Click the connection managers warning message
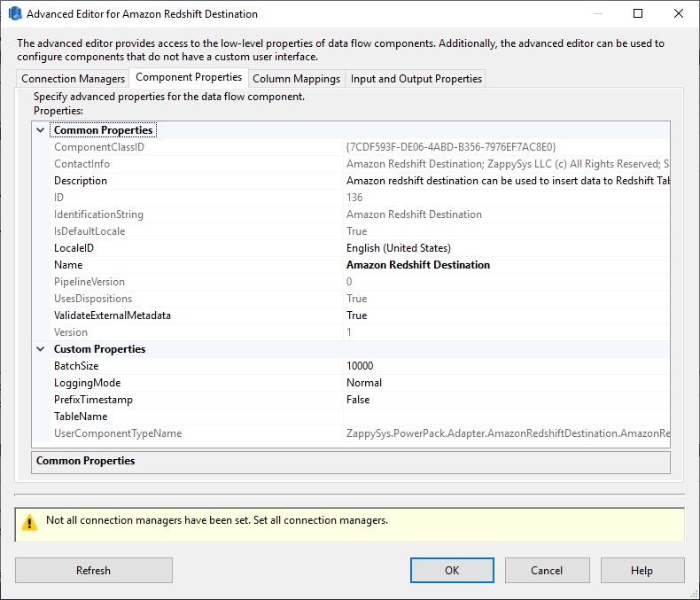Screen dimensions: 700x600 [217, 520]
